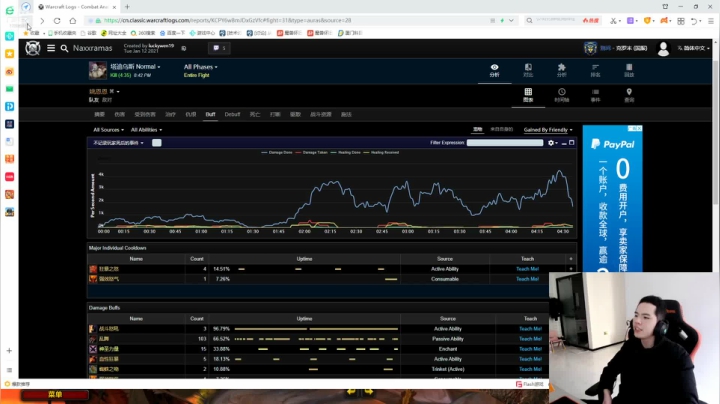720x404 pixels.
Task: Switch to the Buff tab
Action: pyautogui.click(x=210, y=114)
